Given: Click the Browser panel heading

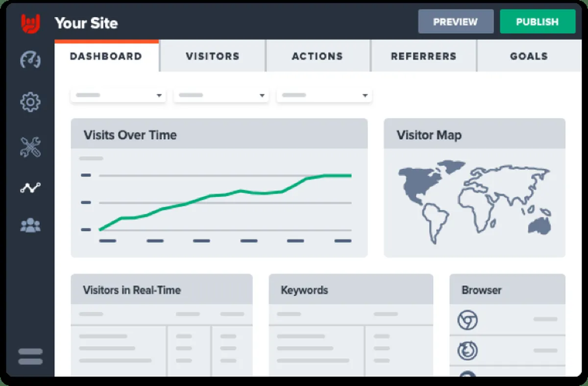Looking at the screenshot, I should (x=482, y=290).
